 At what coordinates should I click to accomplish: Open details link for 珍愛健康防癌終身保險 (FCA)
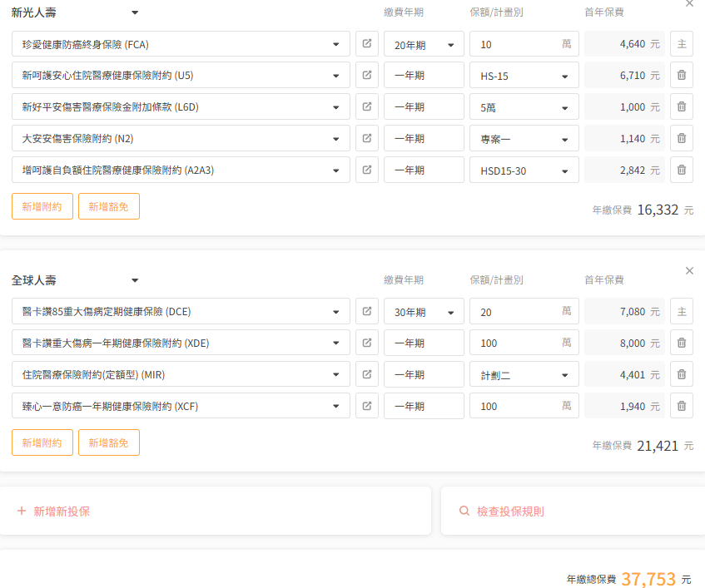point(367,43)
